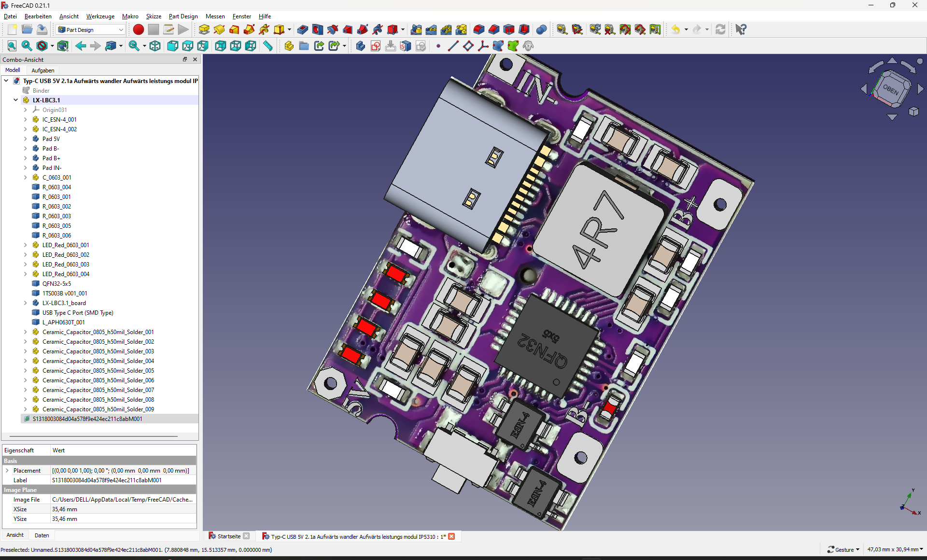Select the Pocket tool icon

pos(303,29)
